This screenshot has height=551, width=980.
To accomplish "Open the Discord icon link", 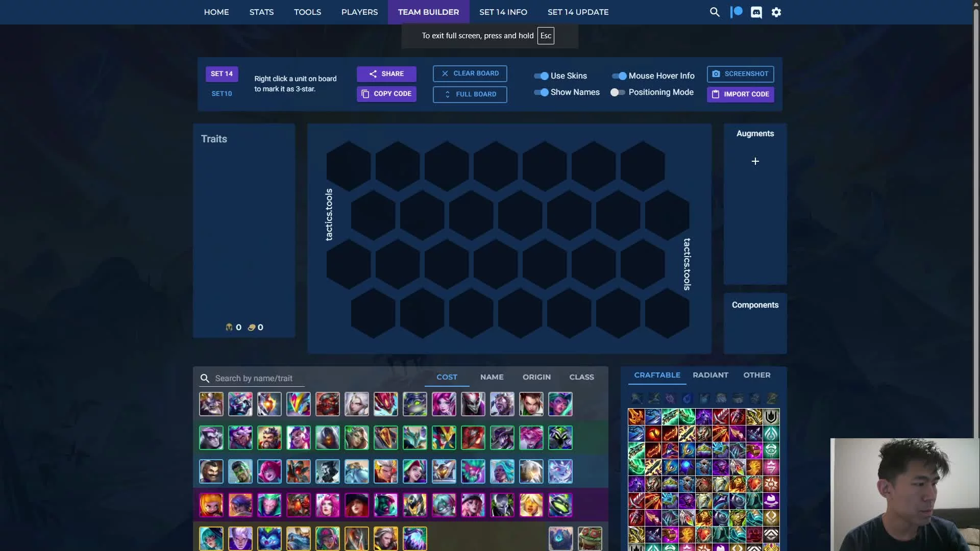I will click(756, 12).
